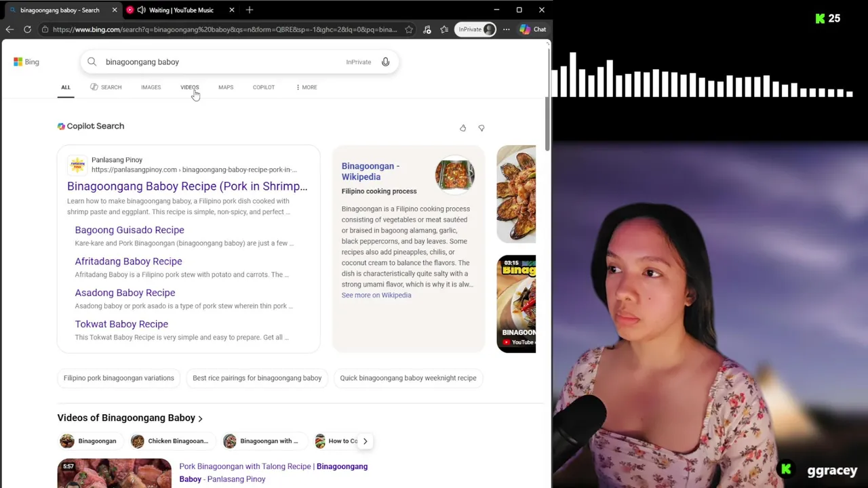The image size is (868, 488).
Task: Open the Tokwat Baboy Recipe link
Action: pyautogui.click(x=121, y=324)
